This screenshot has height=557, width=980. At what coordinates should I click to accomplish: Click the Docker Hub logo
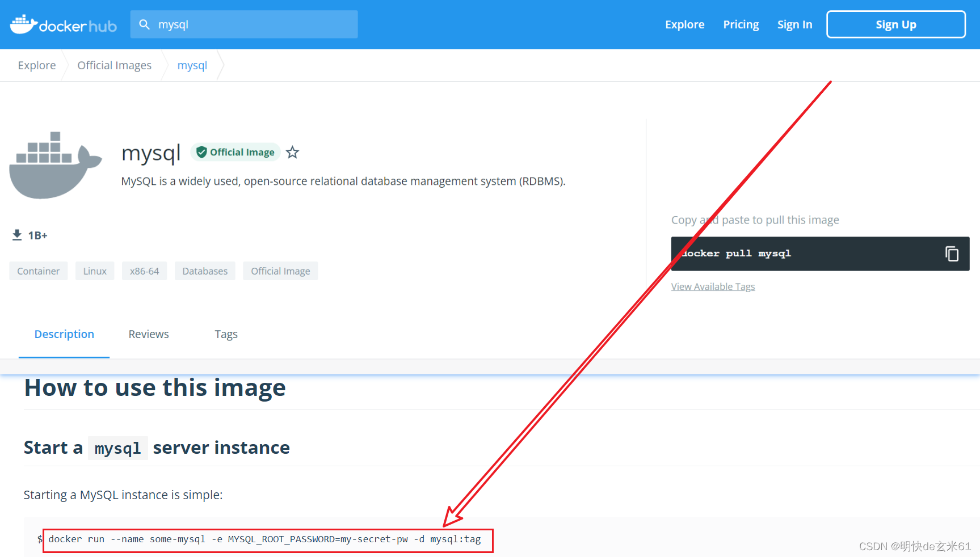pos(64,24)
